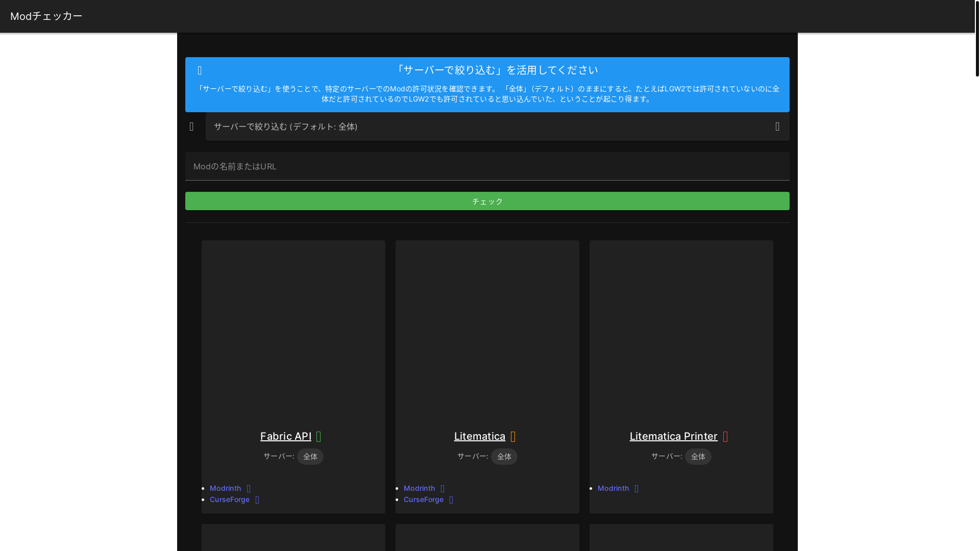Click the page vertical scrollbar thumb

[x=977, y=38]
